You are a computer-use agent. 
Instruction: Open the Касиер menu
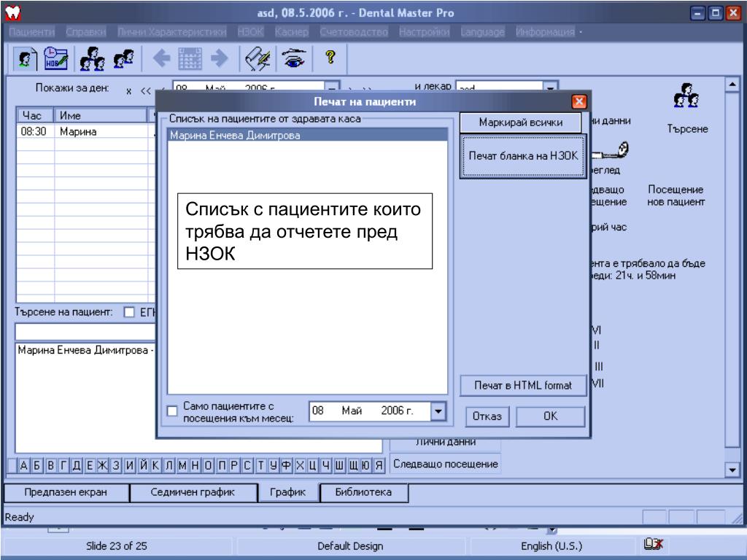292,32
